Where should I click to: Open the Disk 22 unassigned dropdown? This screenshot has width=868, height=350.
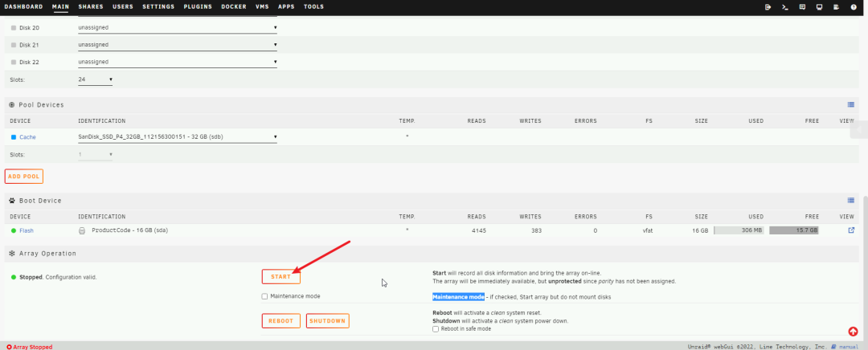coord(177,62)
